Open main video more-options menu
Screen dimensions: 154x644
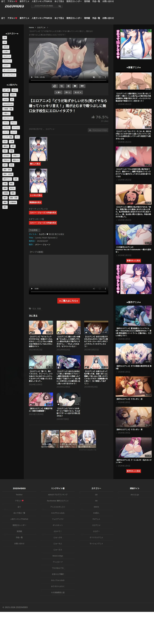coord(105,77)
